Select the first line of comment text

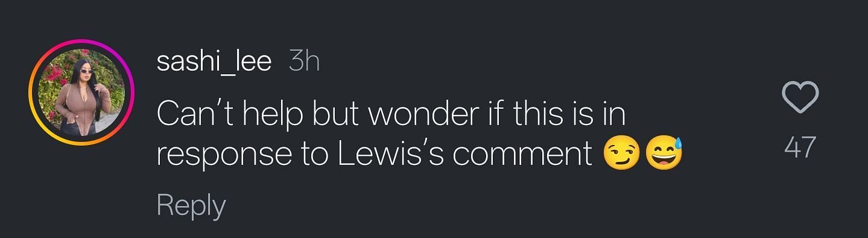click(x=391, y=115)
